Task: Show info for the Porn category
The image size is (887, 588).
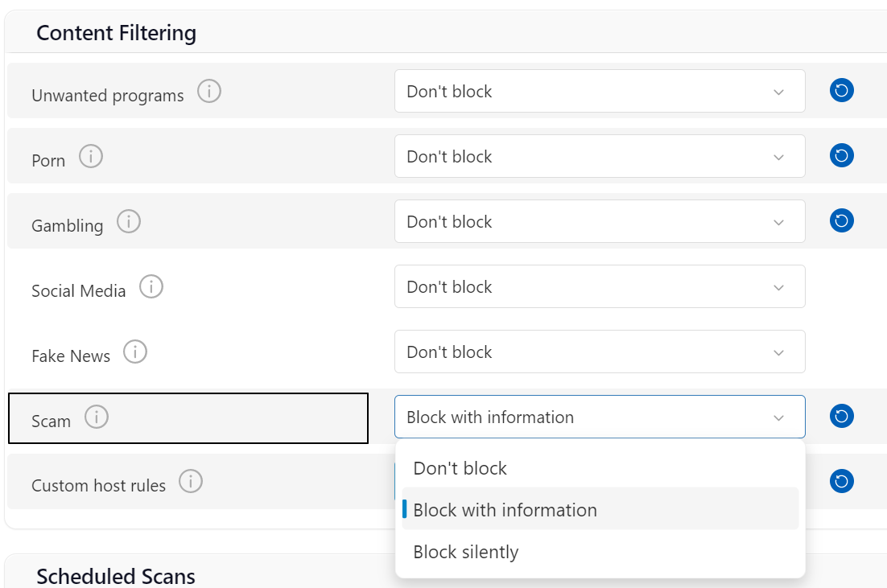Action: click(x=91, y=156)
